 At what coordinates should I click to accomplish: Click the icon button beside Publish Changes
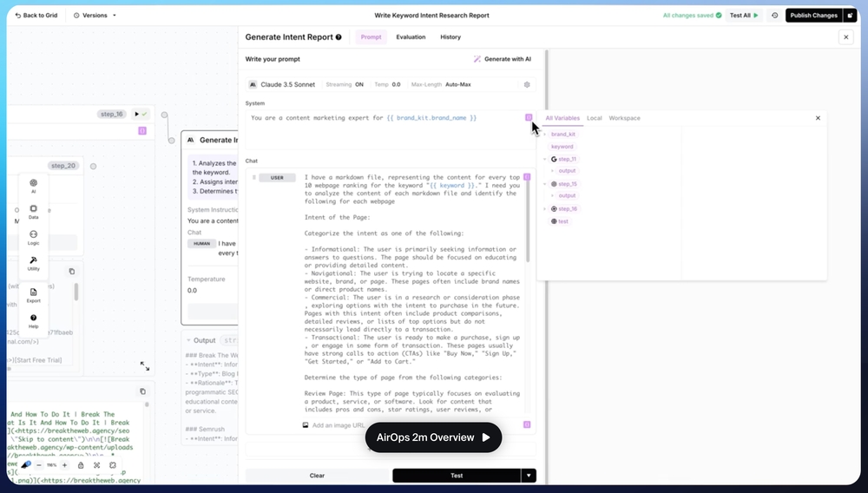tap(851, 16)
